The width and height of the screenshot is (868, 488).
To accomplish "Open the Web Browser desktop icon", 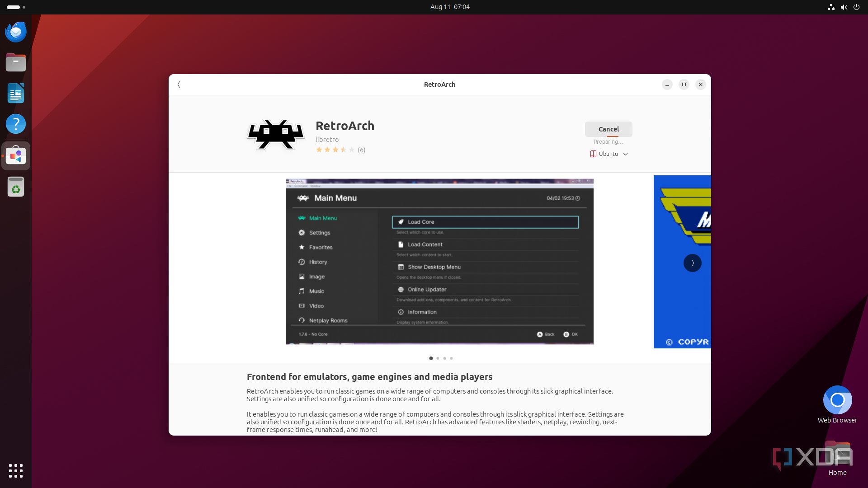I will pos(837,405).
